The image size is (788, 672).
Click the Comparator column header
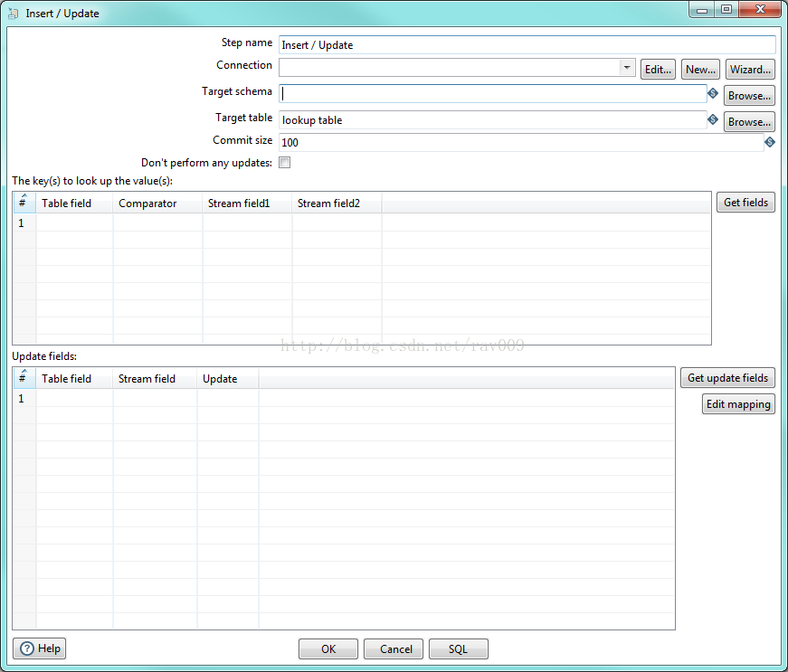tap(157, 203)
